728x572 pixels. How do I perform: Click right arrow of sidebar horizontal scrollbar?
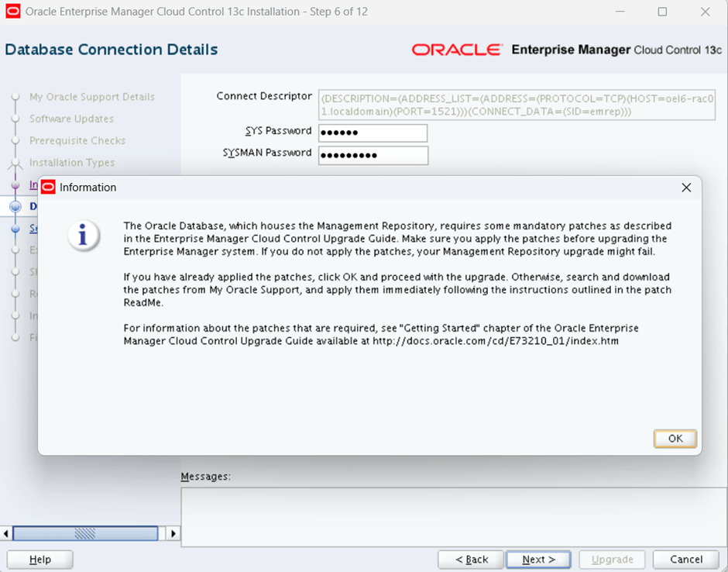[173, 533]
